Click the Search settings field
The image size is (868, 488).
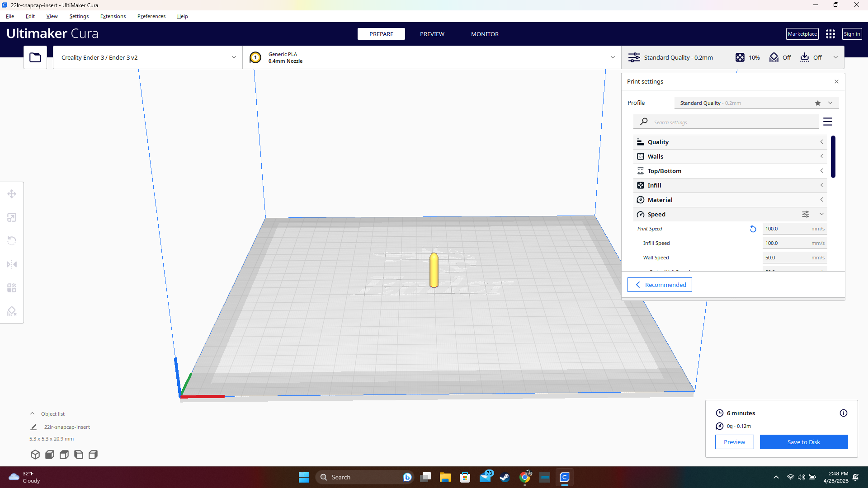tap(726, 122)
